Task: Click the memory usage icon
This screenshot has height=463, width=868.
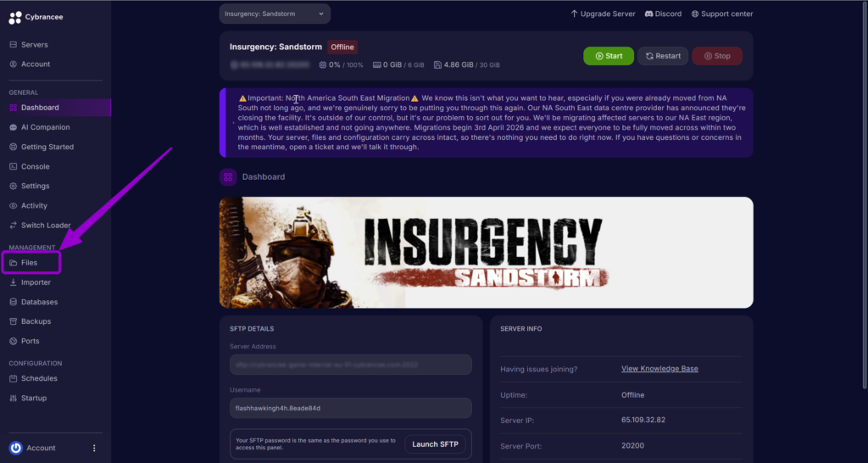Action: [x=377, y=64]
